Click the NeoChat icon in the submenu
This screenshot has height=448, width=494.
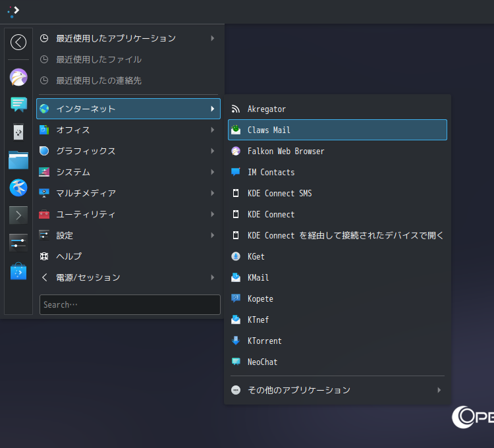[x=236, y=362]
